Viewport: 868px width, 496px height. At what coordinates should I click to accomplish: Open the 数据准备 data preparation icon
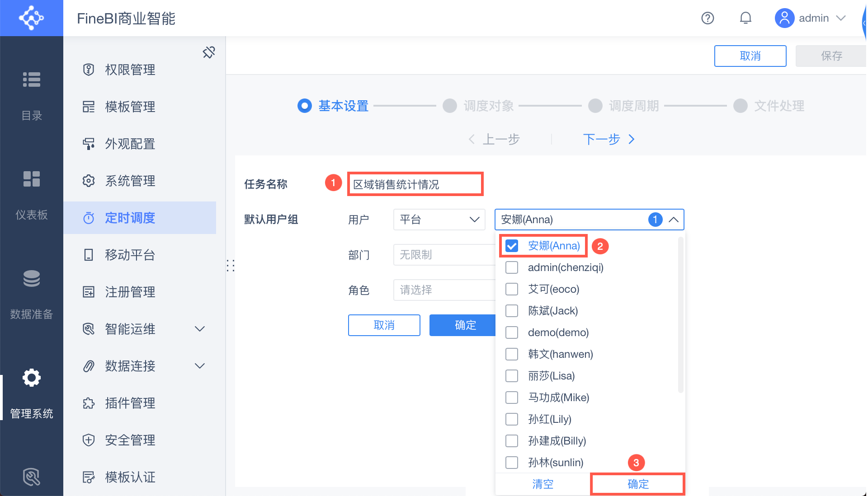click(x=32, y=279)
